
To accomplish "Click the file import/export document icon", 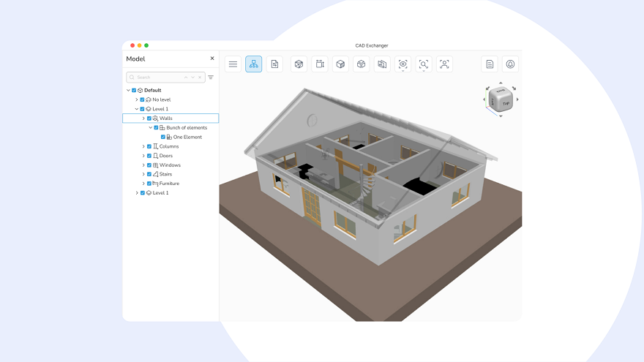I will coord(274,64).
